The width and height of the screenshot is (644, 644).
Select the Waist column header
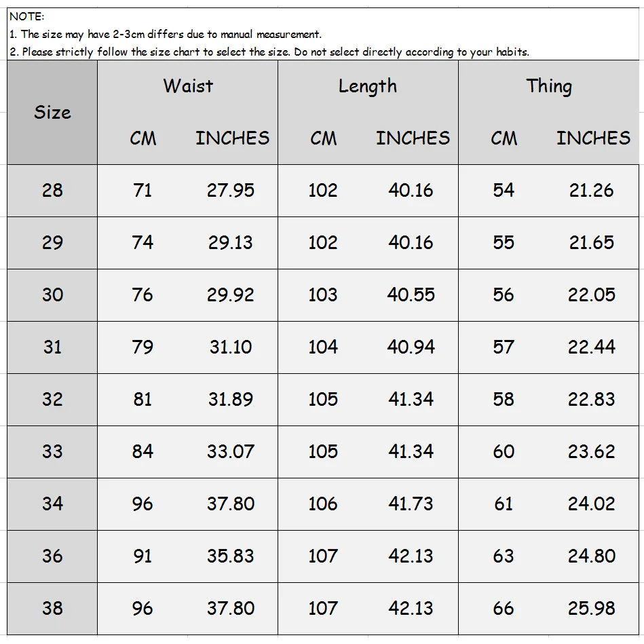click(x=188, y=86)
